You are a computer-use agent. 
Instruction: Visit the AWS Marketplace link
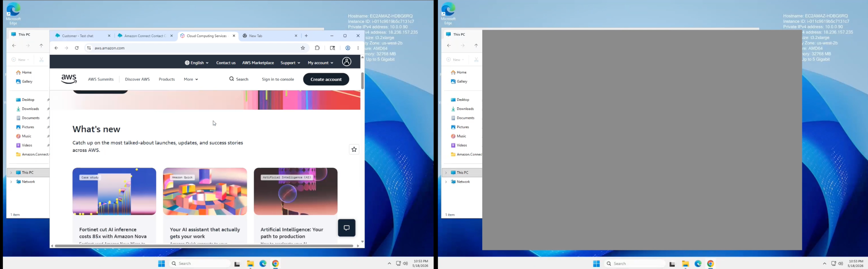258,63
